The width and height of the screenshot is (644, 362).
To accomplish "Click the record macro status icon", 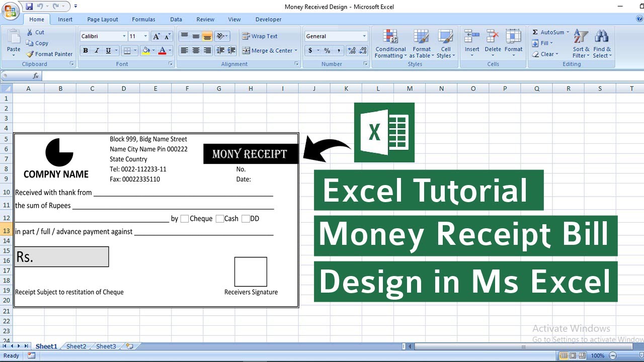I will 31,355.
